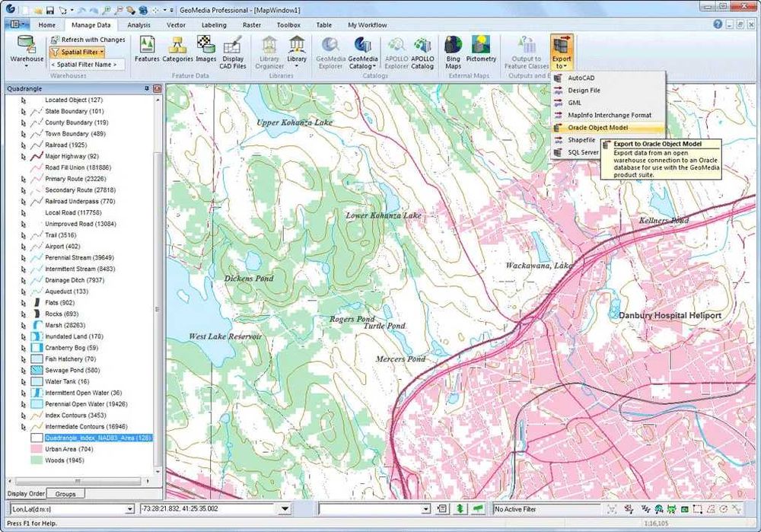Choose Shapefile from Export to menu
The height and width of the screenshot is (532, 761).
click(x=581, y=140)
